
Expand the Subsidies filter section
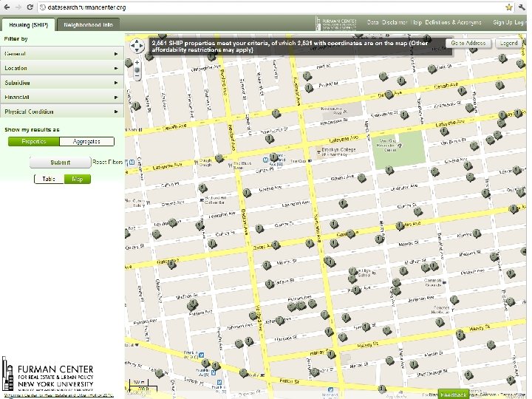tap(62, 83)
